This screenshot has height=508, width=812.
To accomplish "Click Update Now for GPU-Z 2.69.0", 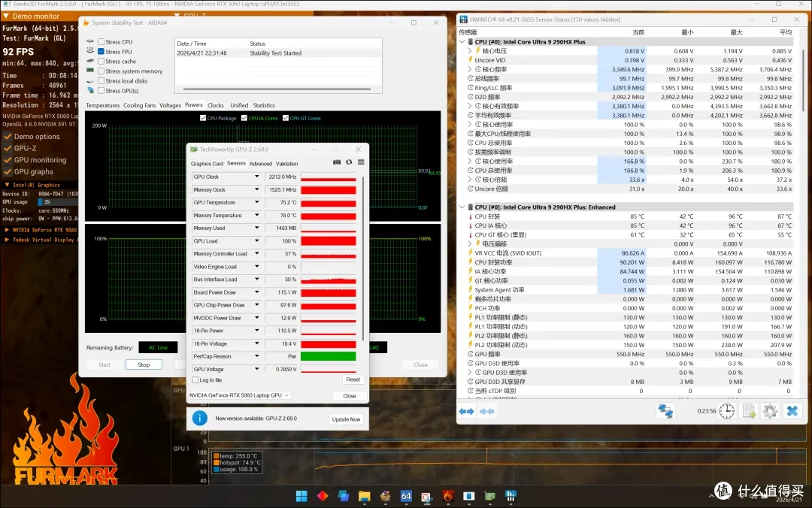I will click(x=347, y=419).
